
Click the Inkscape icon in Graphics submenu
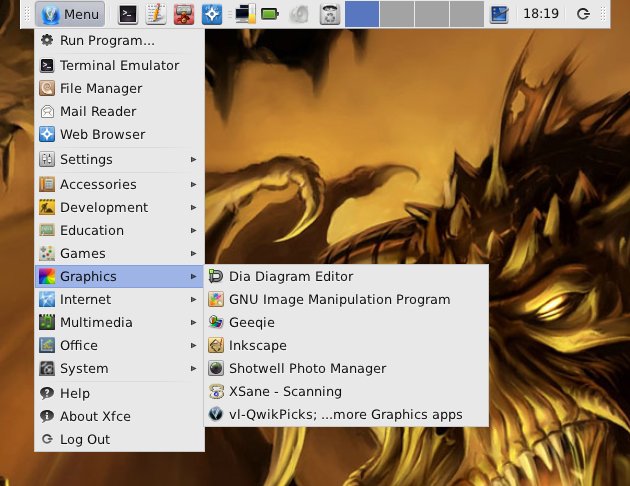215,345
